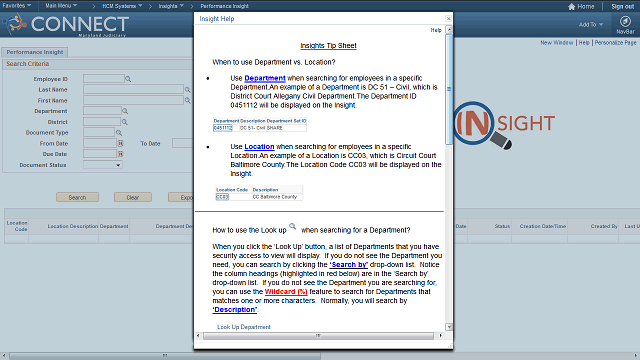
Task: Click the 'Description' hyperlink
Action: point(235,309)
